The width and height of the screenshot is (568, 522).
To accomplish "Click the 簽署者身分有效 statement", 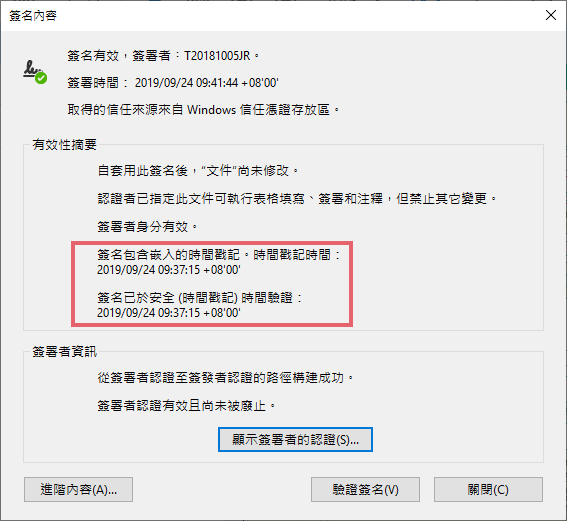I will [x=147, y=227].
